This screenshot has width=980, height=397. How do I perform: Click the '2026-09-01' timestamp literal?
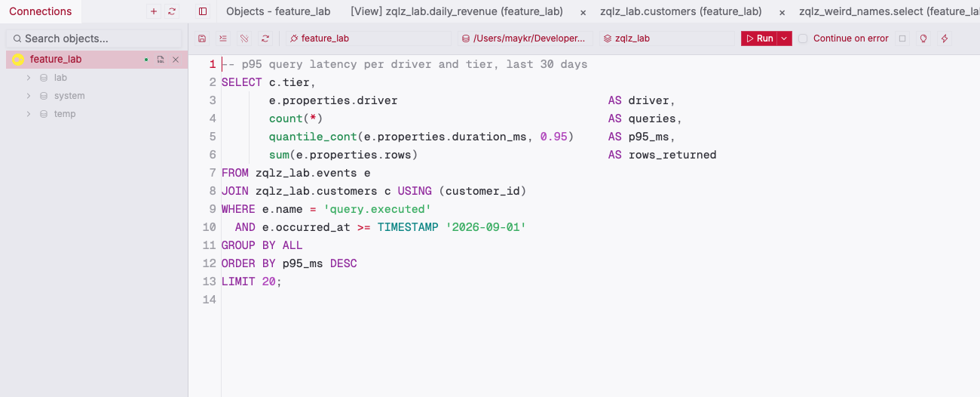pyautogui.click(x=485, y=227)
